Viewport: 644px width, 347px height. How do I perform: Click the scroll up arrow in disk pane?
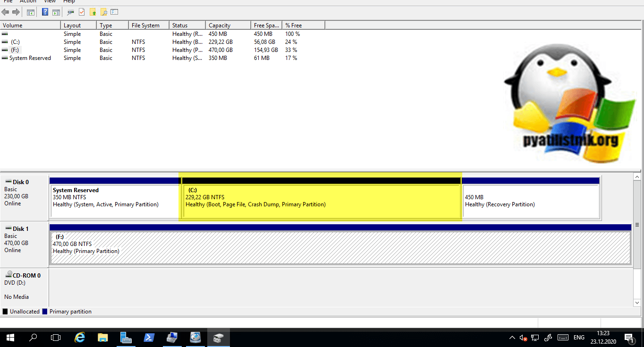[637, 177]
